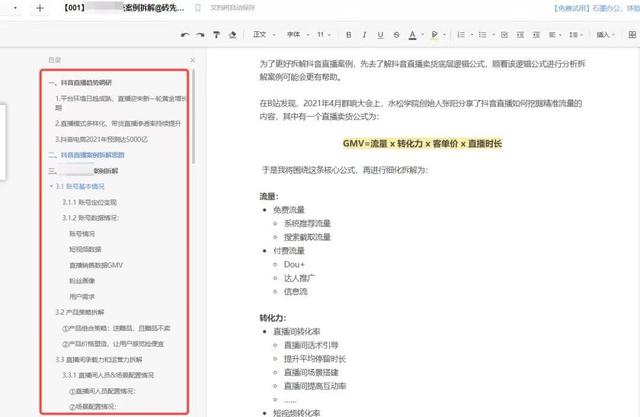Viewport: 640px width, 417px height.
Task: Select 直播销售数据GMV in the outline
Action: tap(96, 265)
